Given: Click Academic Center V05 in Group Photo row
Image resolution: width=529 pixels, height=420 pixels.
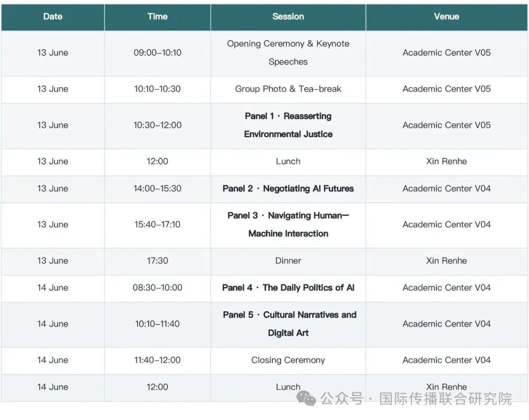Looking at the screenshot, I should (446, 89).
